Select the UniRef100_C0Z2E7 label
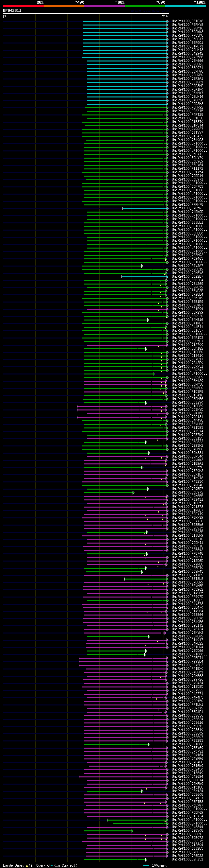 click(x=187, y=277)
